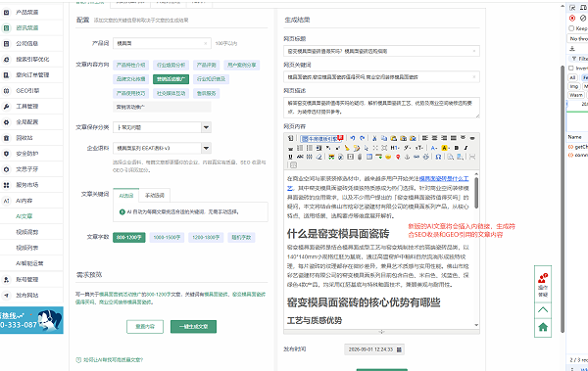The width and height of the screenshot is (588, 371).
Task: Center-align the editor text
Action: pyautogui.click(x=434, y=138)
